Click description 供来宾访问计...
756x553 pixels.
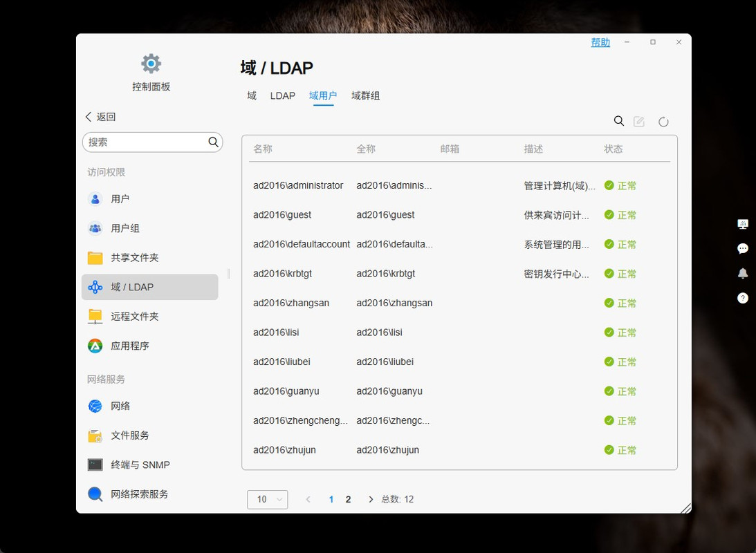coord(556,215)
